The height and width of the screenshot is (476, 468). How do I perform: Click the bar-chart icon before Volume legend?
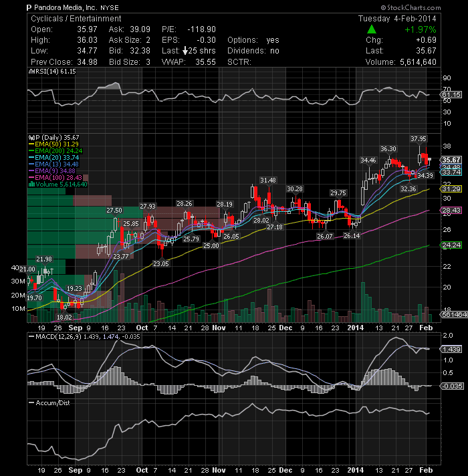point(31,185)
